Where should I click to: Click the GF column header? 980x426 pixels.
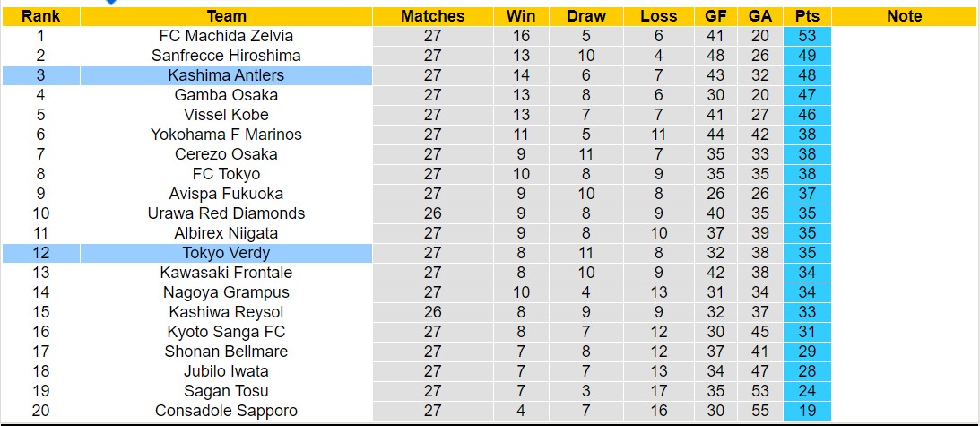pyautogui.click(x=715, y=16)
